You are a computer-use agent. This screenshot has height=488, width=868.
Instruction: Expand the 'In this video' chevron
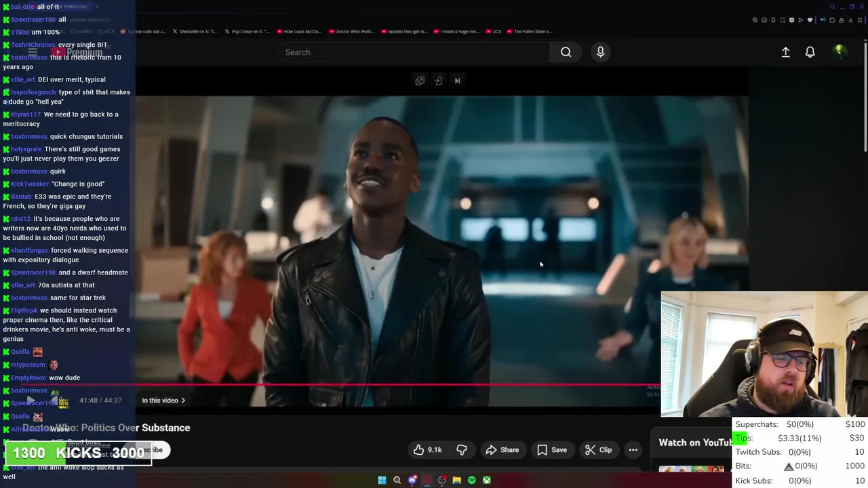point(183,401)
